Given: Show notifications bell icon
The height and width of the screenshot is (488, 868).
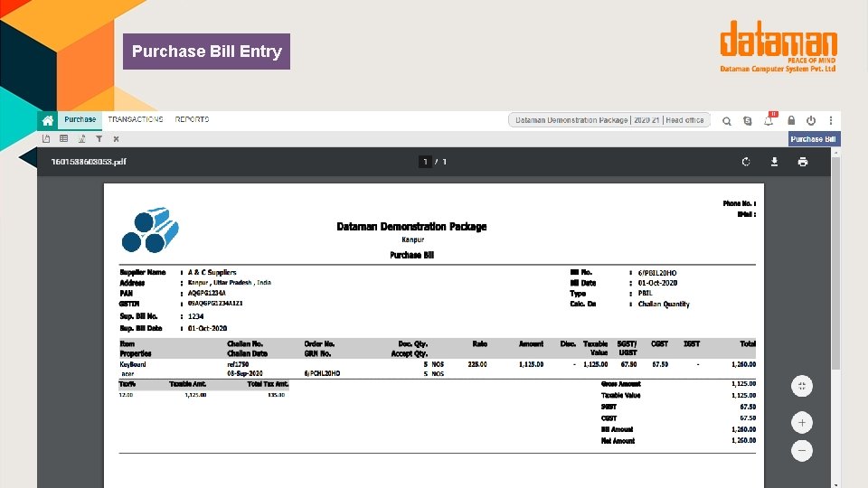Looking at the screenshot, I should [769, 120].
